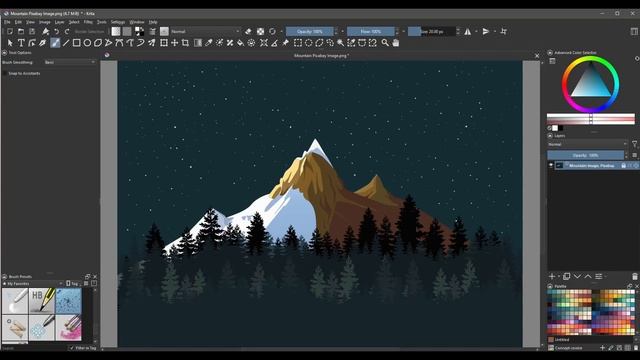Select the Pan hand tool
The height and width of the screenshot is (360, 640).
[x=396, y=43]
